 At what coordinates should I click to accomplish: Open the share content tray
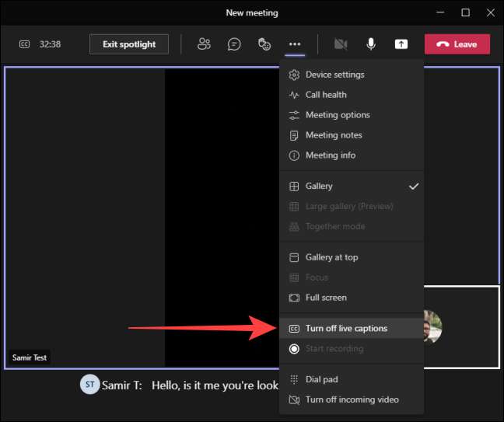pyautogui.click(x=401, y=44)
